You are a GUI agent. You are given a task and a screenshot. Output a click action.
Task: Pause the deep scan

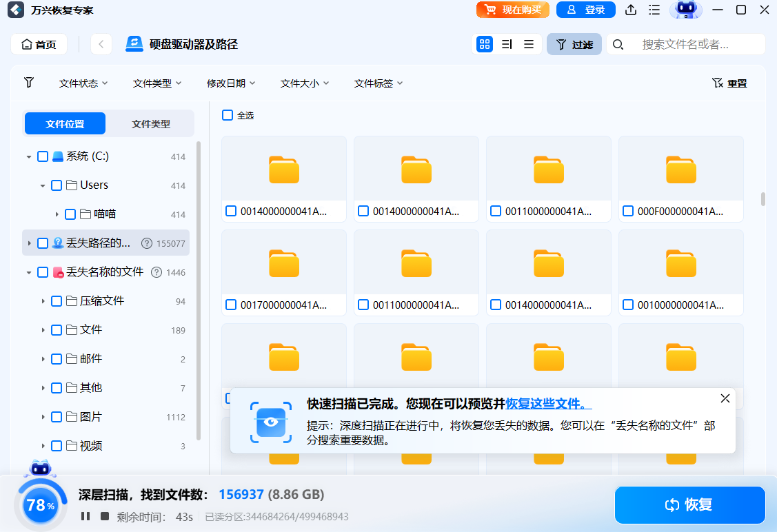(85, 516)
